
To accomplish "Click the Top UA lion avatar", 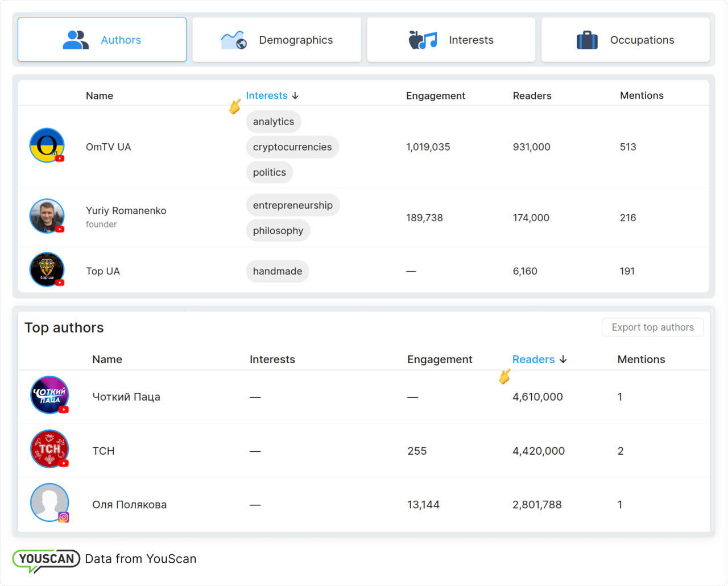I will click(47, 269).
